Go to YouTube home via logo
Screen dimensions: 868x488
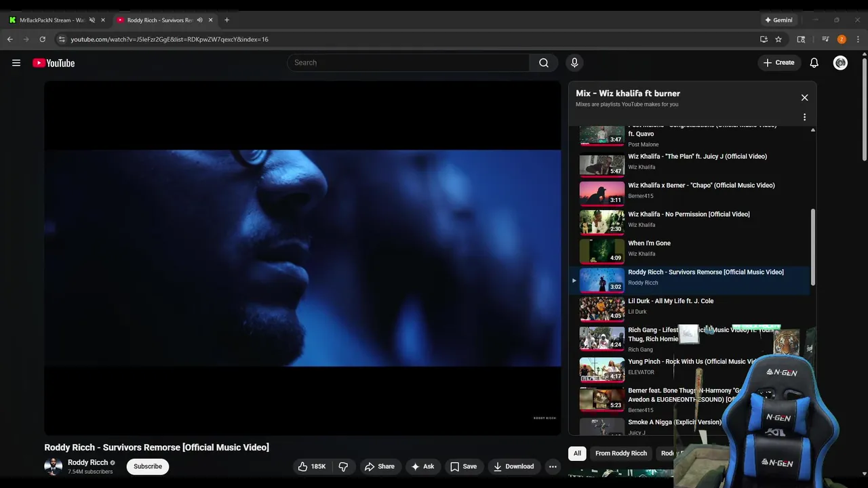coord(54,63)
